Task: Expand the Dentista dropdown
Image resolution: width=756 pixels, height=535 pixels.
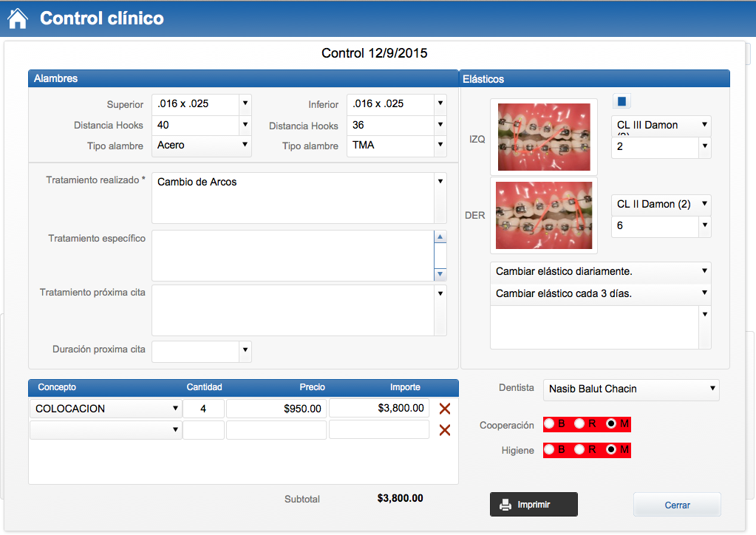Action: pyautogui.click(x=712, y=389)
